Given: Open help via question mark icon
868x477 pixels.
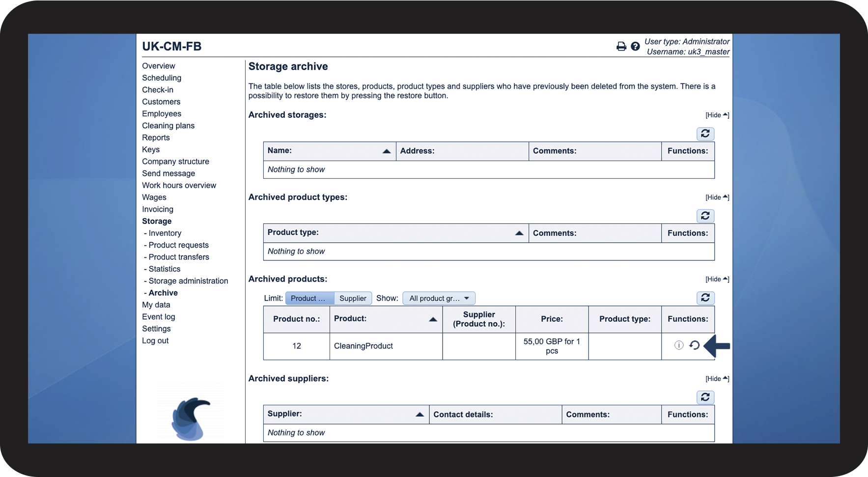Looking at the screenshot, I should [635, 46].
